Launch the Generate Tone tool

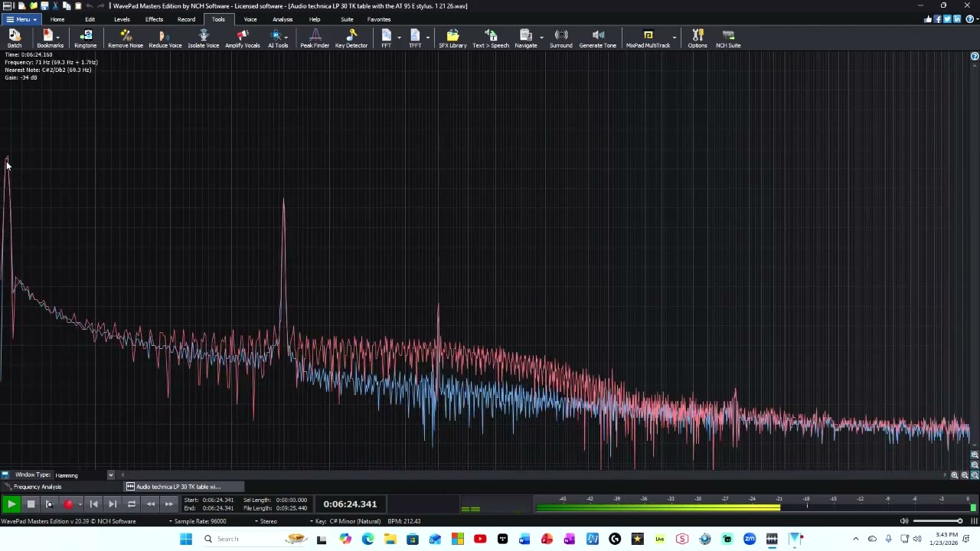(x=598, y=38)
